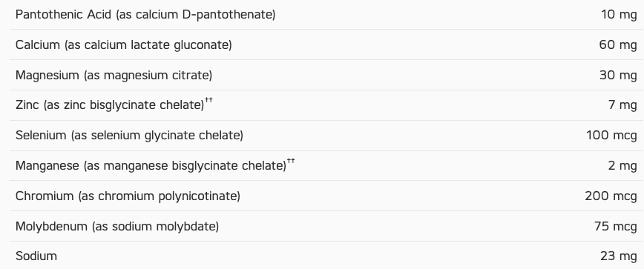Click Magnesium (as magnesium citrate) row label

coord(114,76)
